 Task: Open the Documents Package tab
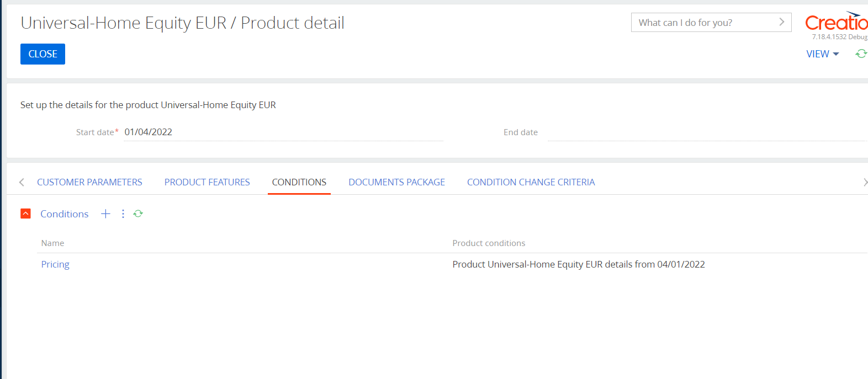(x=396, y=182)
